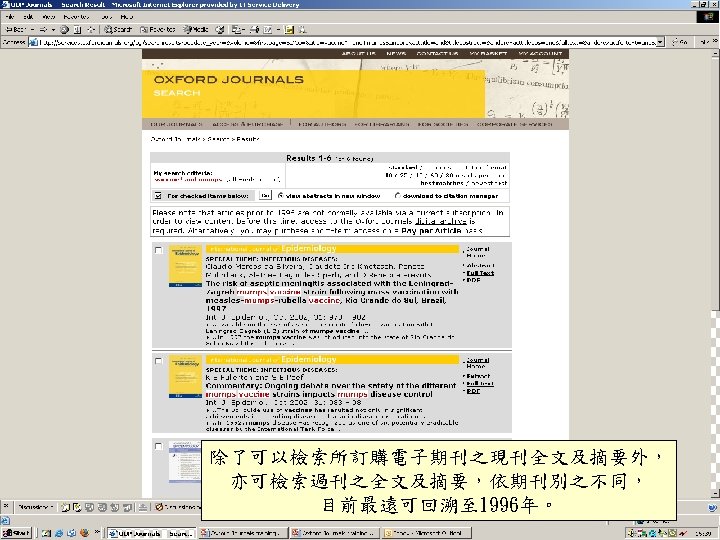
Task: Show browsing History from toolbar icon
Action: 220,29
